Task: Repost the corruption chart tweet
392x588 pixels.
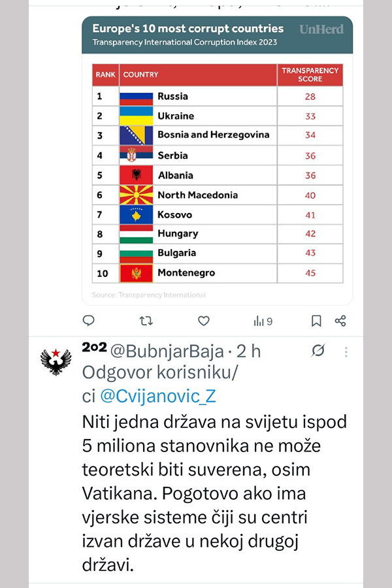Action: [147, 321]
